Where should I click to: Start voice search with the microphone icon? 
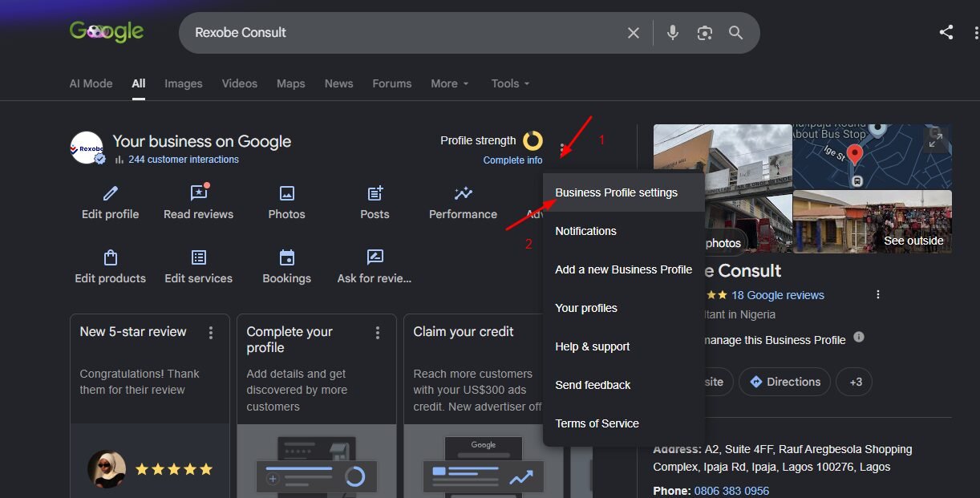(673, 33)
